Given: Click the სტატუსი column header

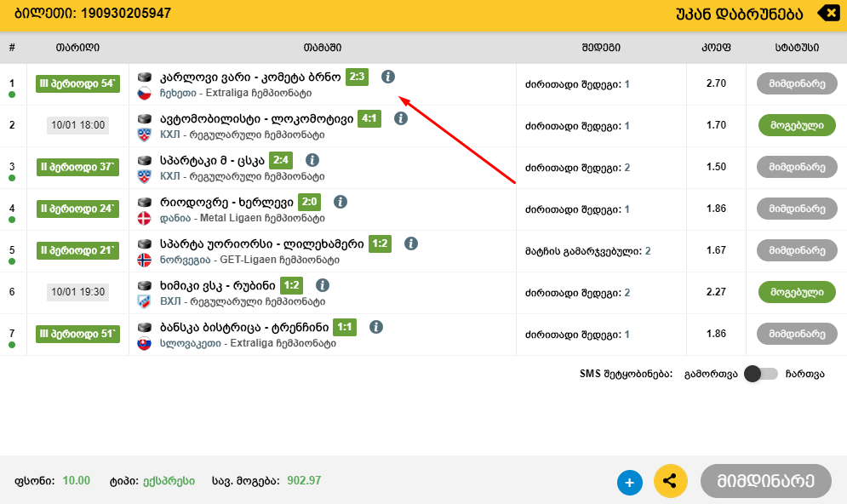Looking at the screenshot, I should pos(797,48).
